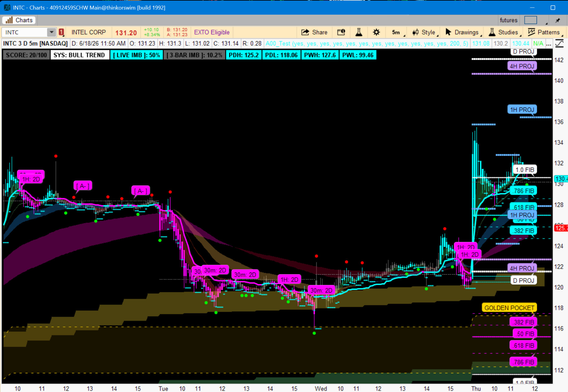Click the SYS: BULL TREND label
The image size is (568, 392).
pos(80,55)
